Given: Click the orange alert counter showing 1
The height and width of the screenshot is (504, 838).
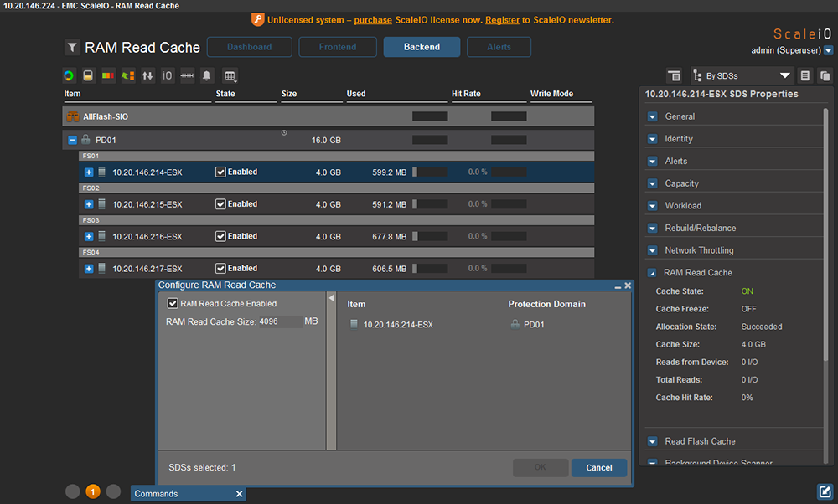Looking at the screenshot, I should click(92, 491).
